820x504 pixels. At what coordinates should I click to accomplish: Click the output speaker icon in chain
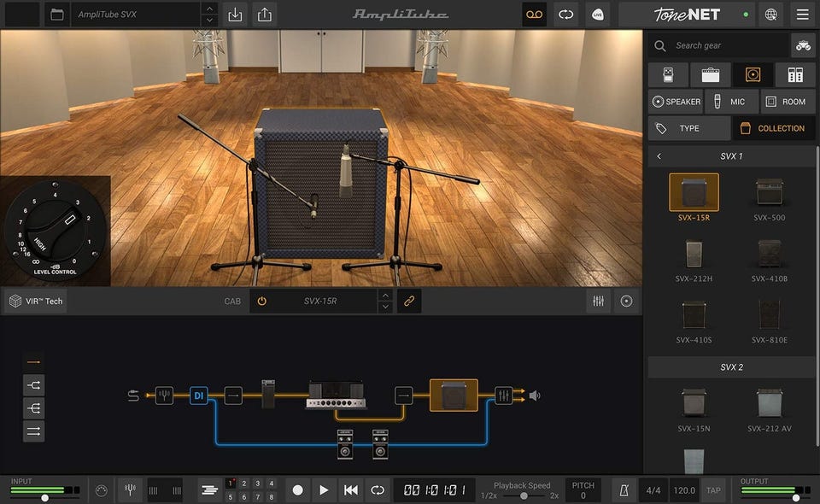(535, 396)
